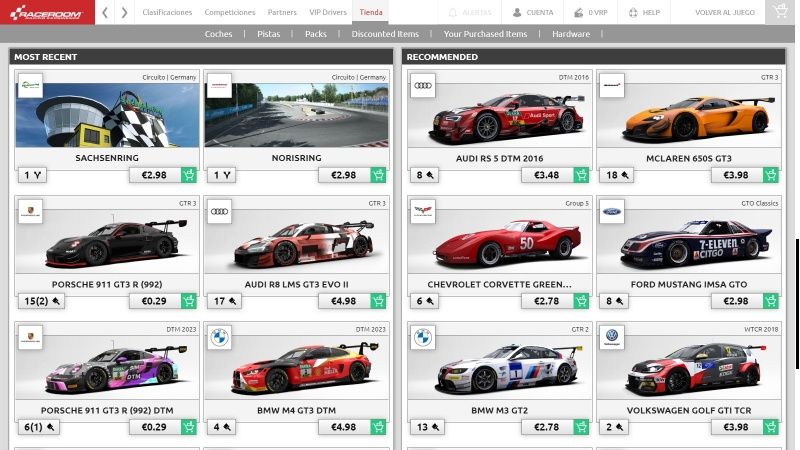Viewport: 800px width, 450px height.
Task: Click Audi RS 5 DTM 2016 title
Action: pyautogui.click(x=499, y=158)
